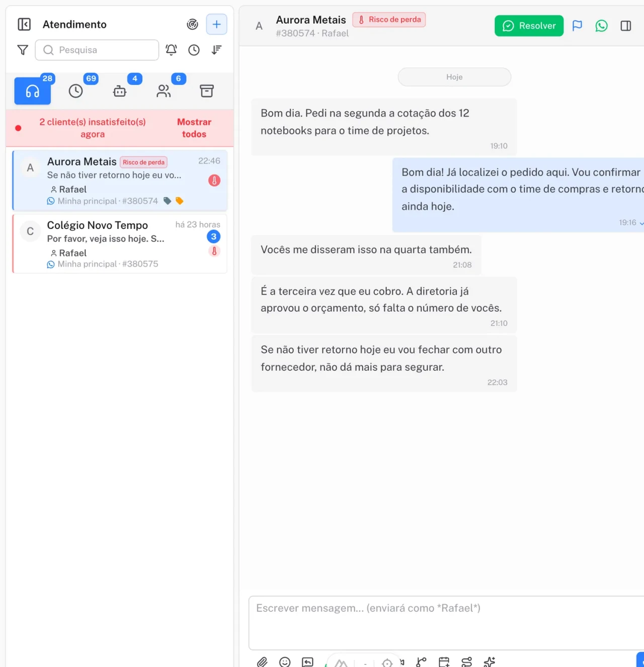The width and height of the screenshot is (644, 667).
Task: Click message 'É a terceira vez que eu cobro'
Action: [x=384, y=305]
